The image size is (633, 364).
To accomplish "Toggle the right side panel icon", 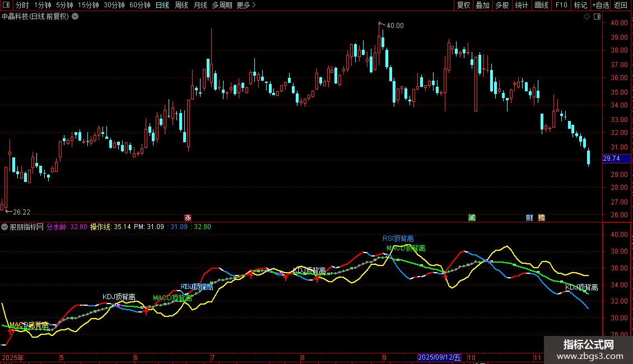I will (x=597, y=17).
